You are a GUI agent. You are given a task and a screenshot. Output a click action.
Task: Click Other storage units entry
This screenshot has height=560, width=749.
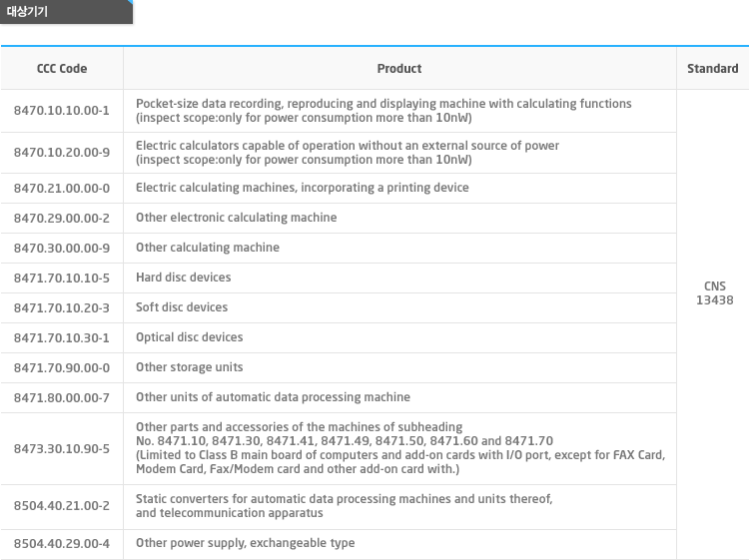click(x=189, y=367)
